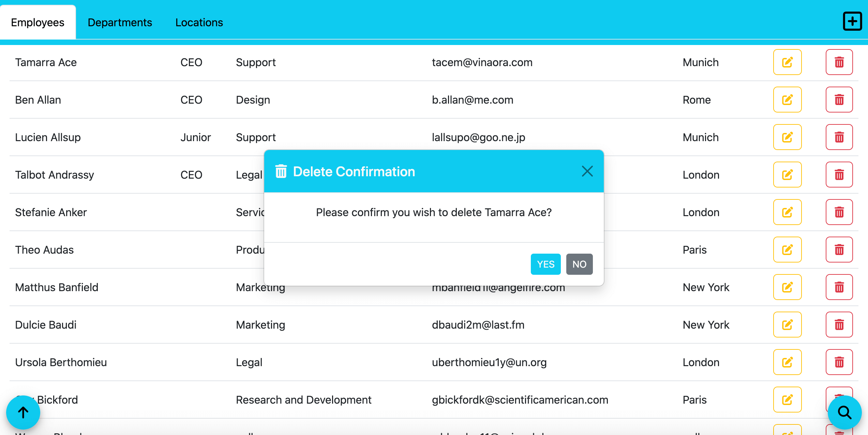This screenshot has width=868, height=435.
Task: Switch to the Locations tab
Action: point(199,22)
